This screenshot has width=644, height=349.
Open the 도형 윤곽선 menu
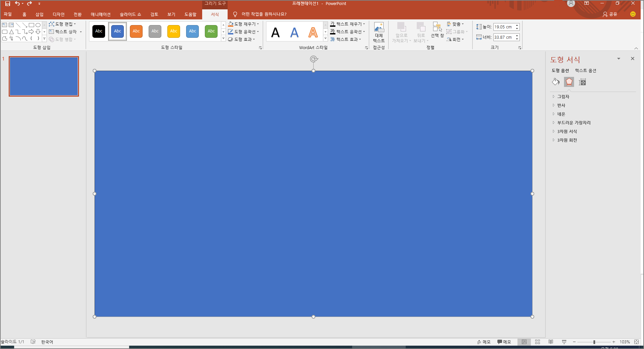(x=243, y=32)
